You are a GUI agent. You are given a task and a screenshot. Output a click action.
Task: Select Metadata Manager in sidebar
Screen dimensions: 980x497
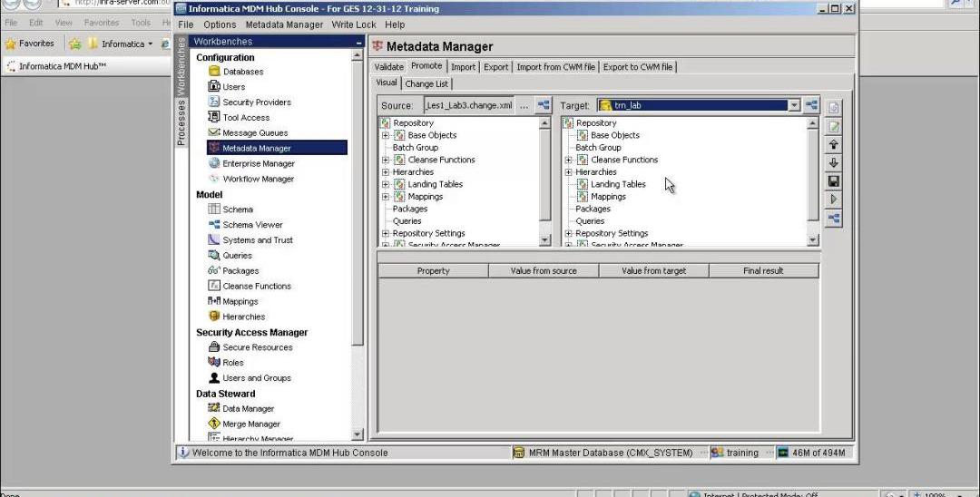pos(277,148)
